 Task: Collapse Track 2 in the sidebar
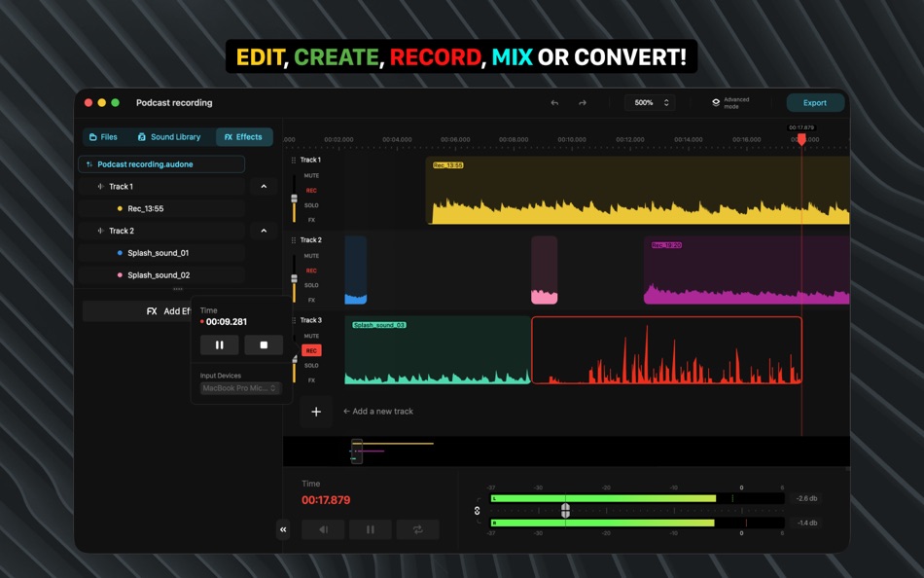pyautogui.click(x=263, y=231)
